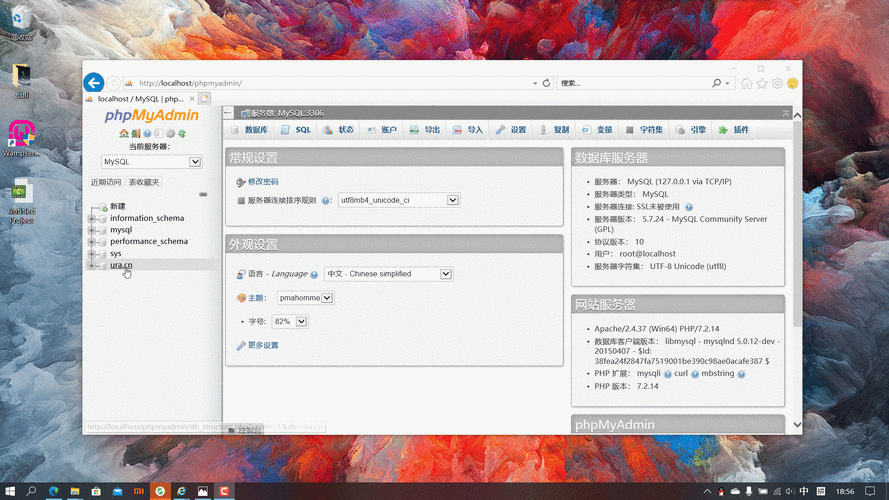The image size is (889, 500).
Task: Collapse the 常规设置 collation section toggle square
Action: (241, 200)
